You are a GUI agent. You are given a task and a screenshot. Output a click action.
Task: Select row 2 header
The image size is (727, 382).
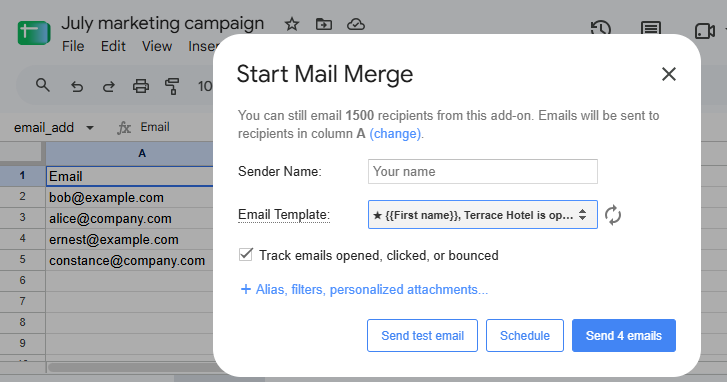(x=22, y=197)
